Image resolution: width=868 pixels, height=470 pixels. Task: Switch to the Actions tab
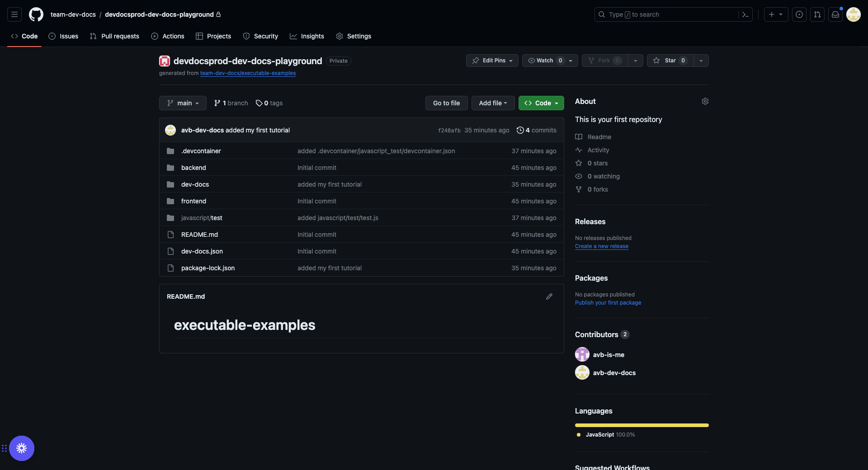(168, 36)
